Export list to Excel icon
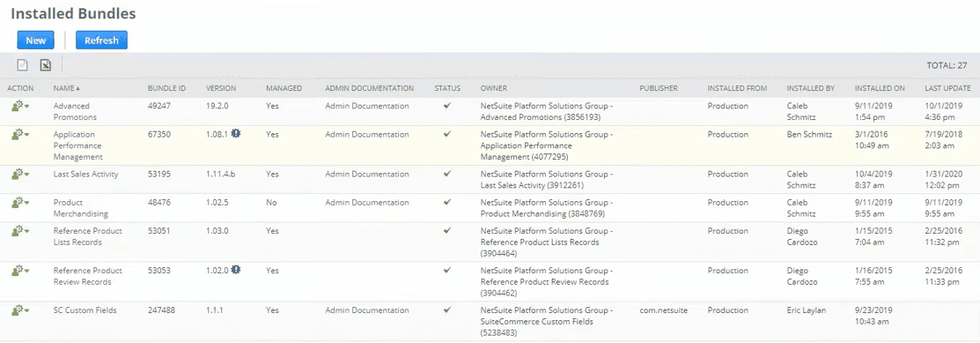 tap(46, 65)
